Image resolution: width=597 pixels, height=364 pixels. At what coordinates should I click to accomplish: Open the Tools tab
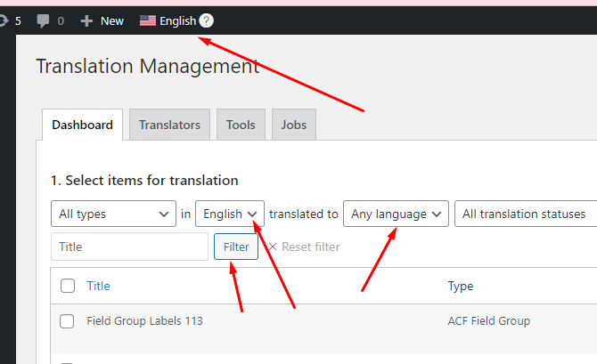[241, 125]
